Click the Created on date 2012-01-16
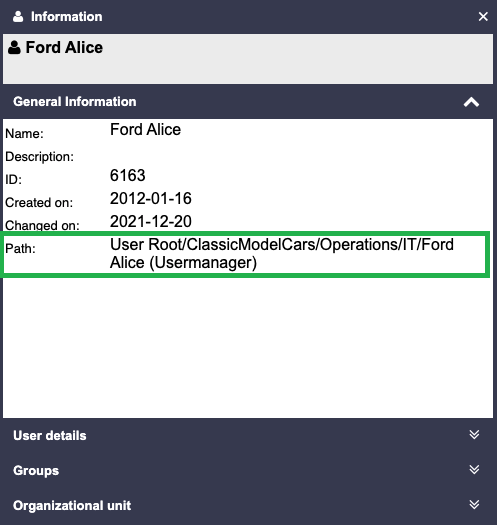 tap(151, 199)
